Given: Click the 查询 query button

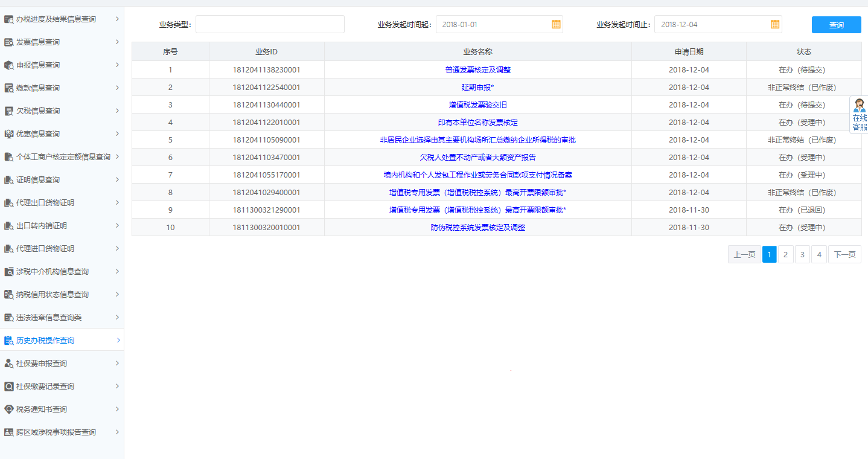Looking at the screenshot, I should coord(836,24).
